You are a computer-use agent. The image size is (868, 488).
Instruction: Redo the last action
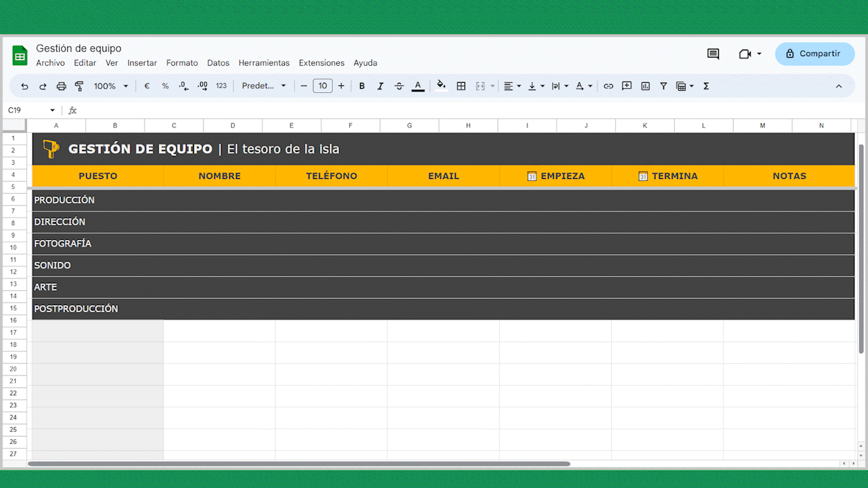pos(43,86)
